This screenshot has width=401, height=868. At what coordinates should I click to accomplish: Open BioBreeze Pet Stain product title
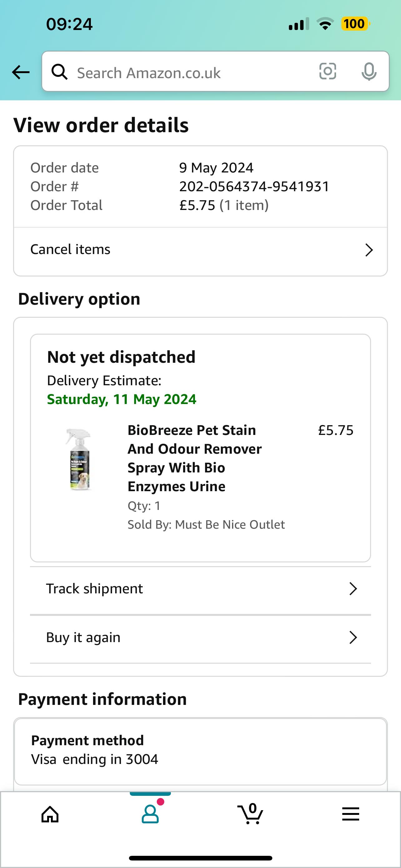point(195,458)
